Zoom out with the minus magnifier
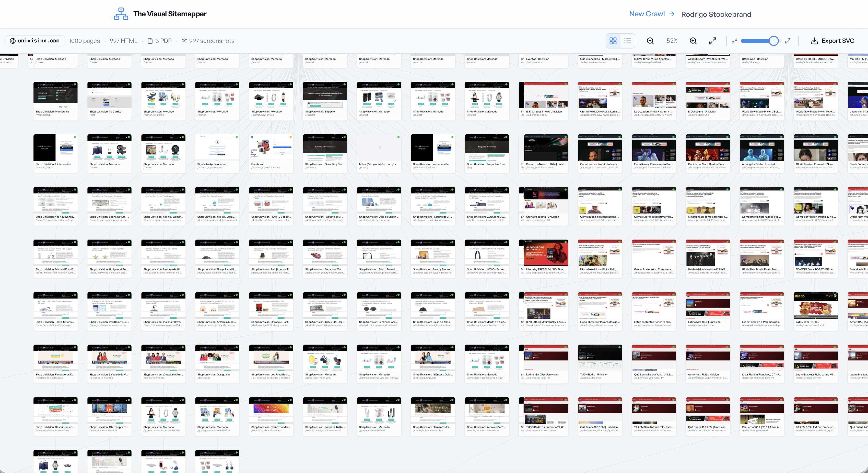The image size is (868, 473). [650, 41]
